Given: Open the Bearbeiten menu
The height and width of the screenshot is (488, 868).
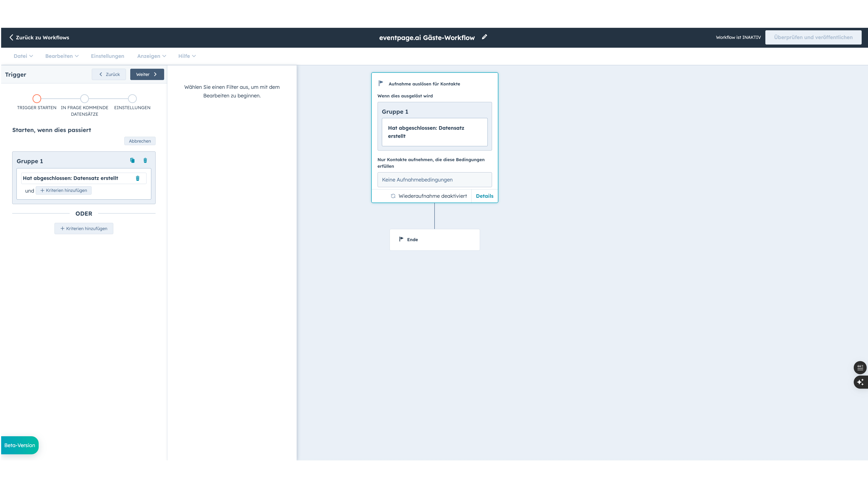Looking at the screenshot, I should click(x=62, y=56).
